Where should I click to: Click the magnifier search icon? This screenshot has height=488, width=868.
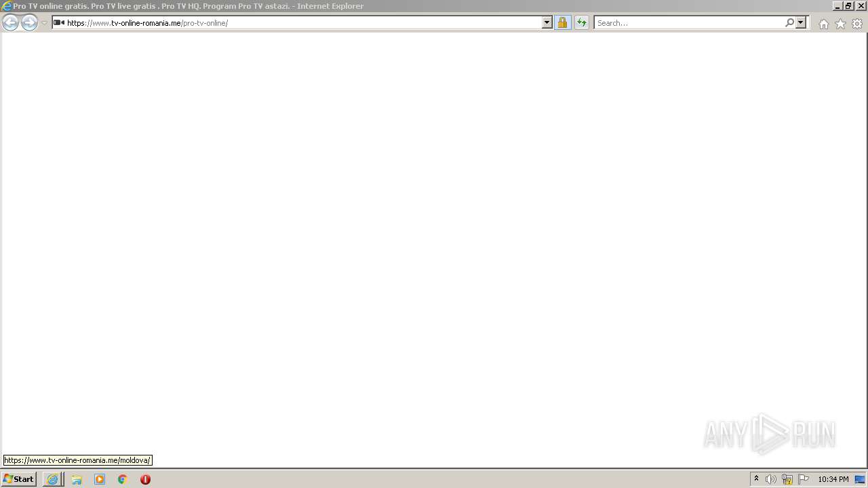(x=789, y=23)
